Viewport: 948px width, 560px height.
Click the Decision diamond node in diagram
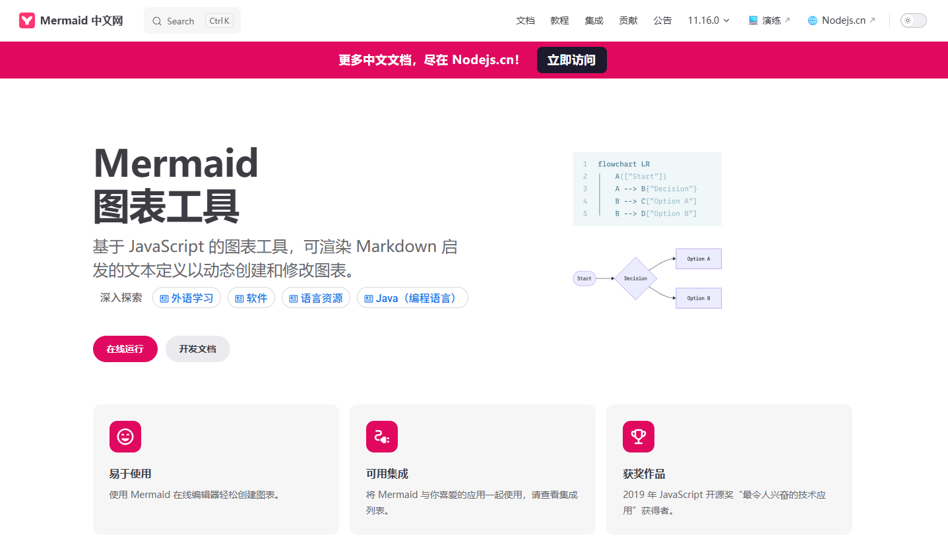pyautogui.click(x=636, y=278)
